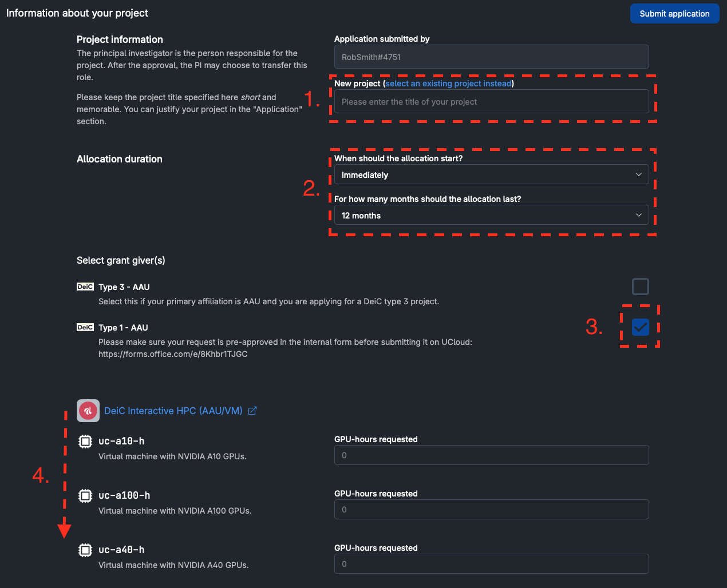Open the DeiC Interactive HPC (AAU/VM) link
727x588 pixels.
[x=173, y=411]
